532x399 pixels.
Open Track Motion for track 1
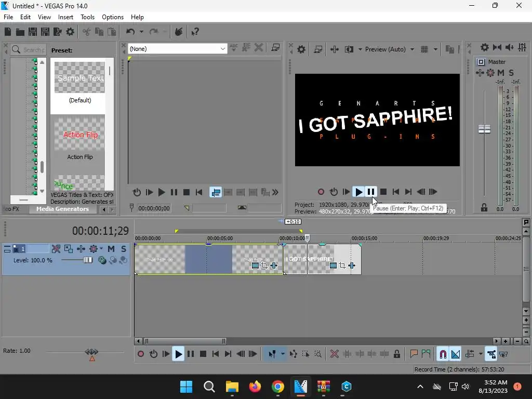click(69, 249)
